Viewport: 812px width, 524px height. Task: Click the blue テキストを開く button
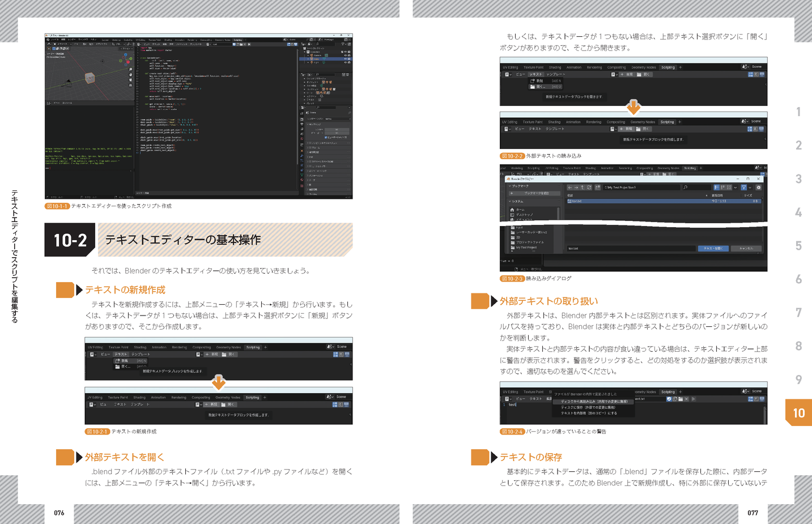coord(713,248)
